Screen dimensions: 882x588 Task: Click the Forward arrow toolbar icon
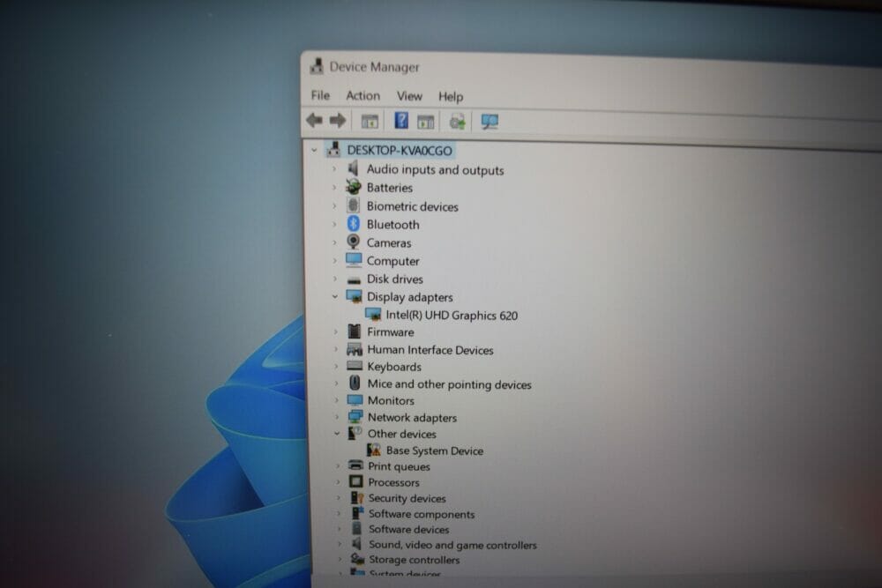[x=338, y=120]
